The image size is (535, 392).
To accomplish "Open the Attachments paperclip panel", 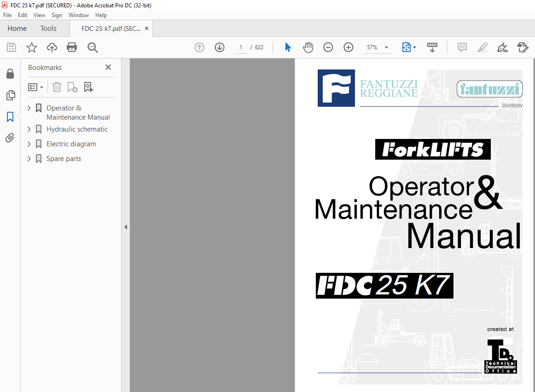I will pyautogui.click(x=10, y=138).
